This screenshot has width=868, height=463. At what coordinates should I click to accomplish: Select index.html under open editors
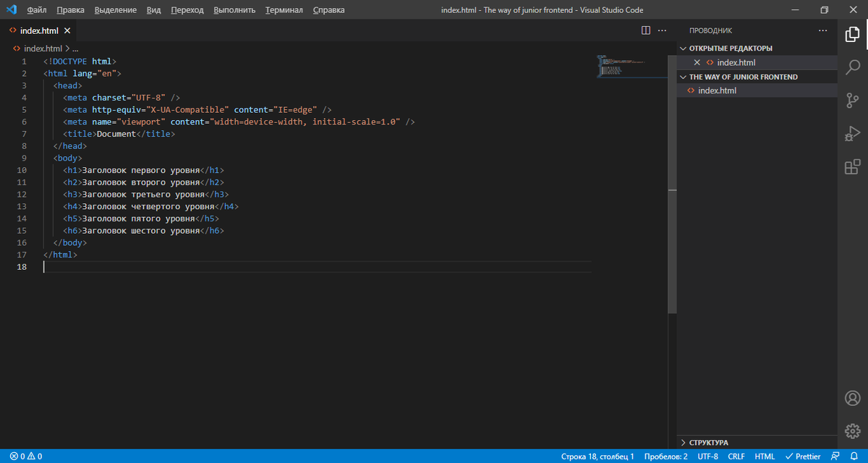[x=736, y=62]
